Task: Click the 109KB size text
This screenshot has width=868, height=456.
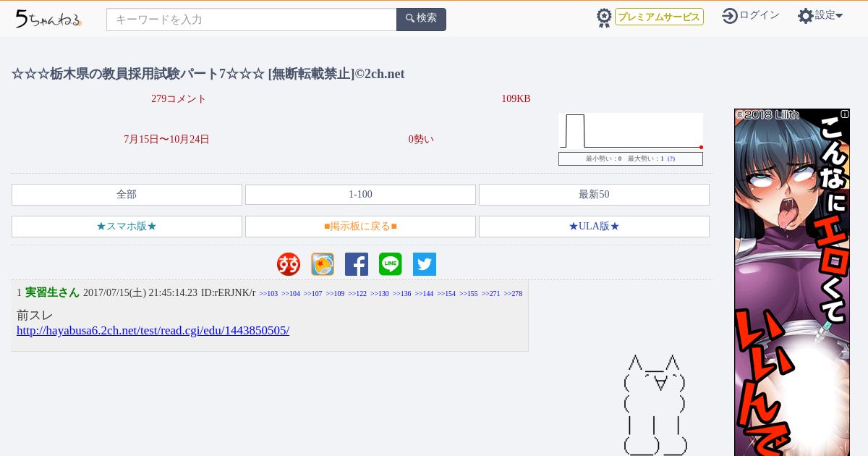Action: coord(516,99)
